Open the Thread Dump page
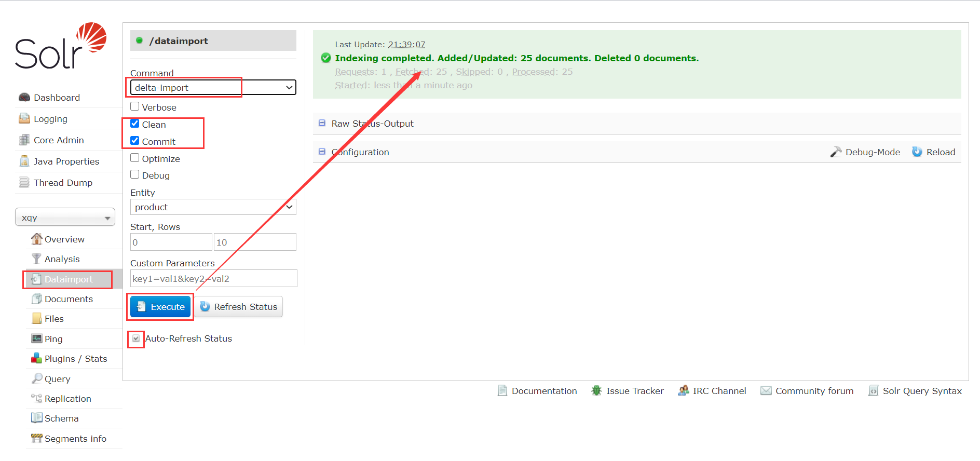980x461 pixels. click(x=63, y=182)
